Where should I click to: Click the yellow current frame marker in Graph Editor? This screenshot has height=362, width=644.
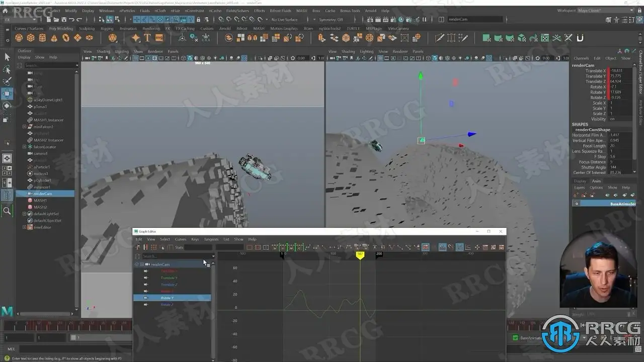pyautogui.click(x=360, y=255)
